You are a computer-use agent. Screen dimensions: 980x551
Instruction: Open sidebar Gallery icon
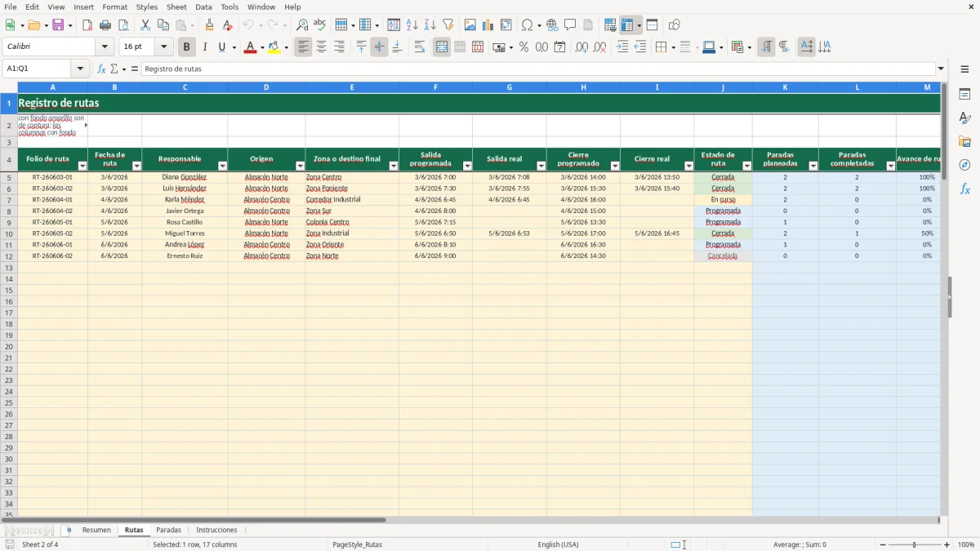tap(964, 141)
